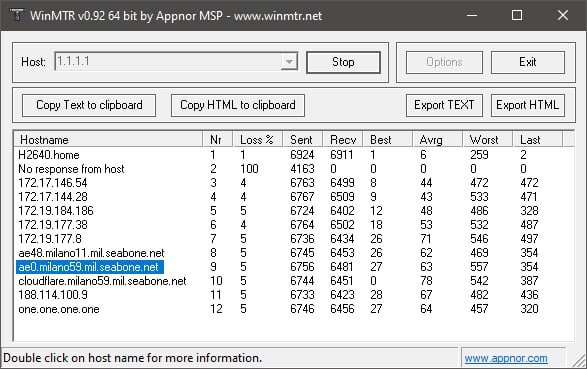Image resolution: width=587 pixels, height=369 pixels.
Task: Click the Best column header
Action: tap(387, 140)
